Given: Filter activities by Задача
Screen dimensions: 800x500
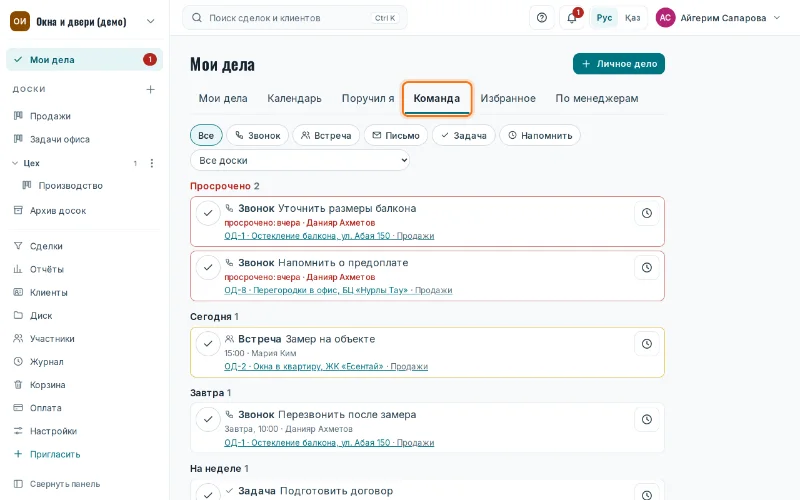Looking at the screenshot, I should point(463,136).
